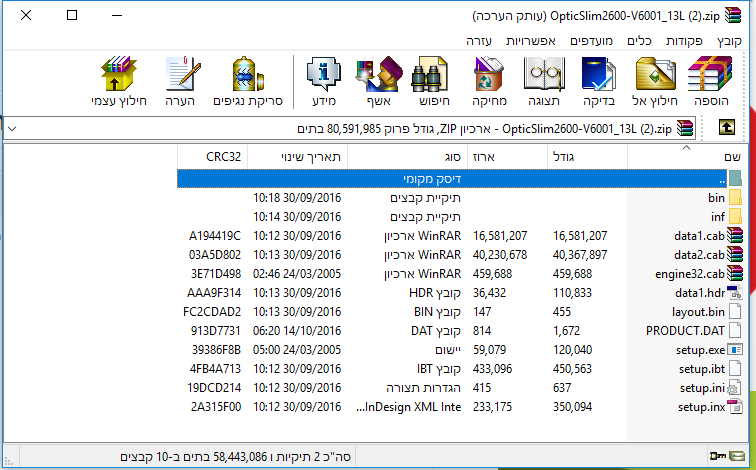
Task: Click status bar total size text
Action: [x=235, y=456]
